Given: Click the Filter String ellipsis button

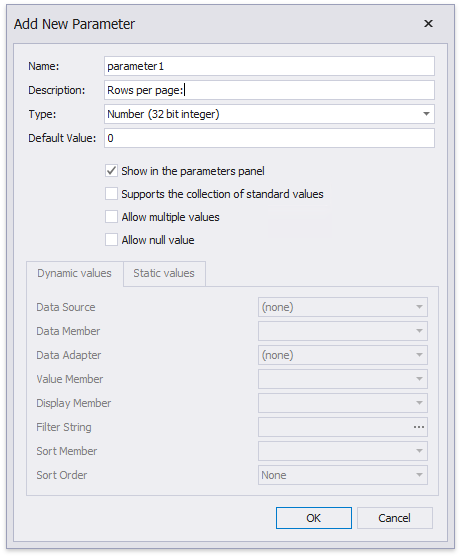Looking at the screenshot, I should point(419,427).
